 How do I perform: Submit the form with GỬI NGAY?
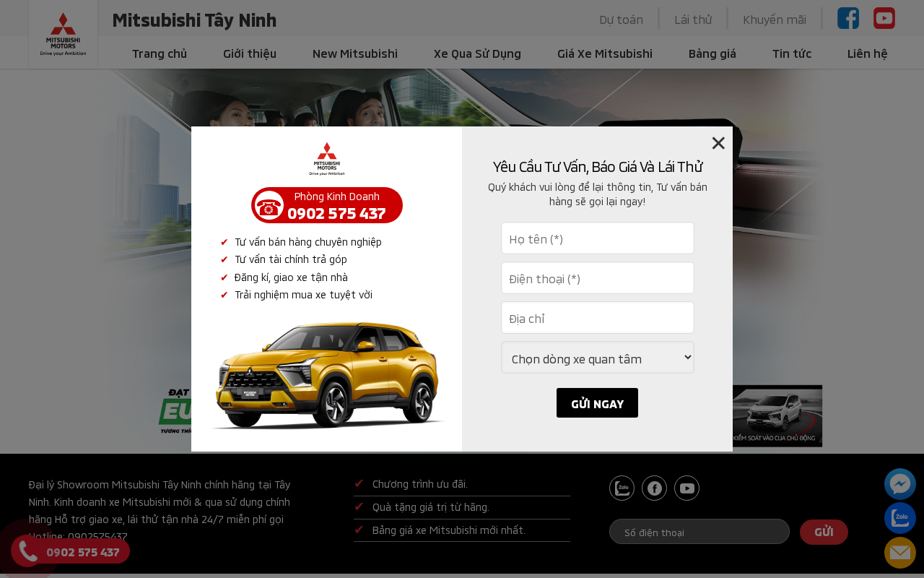(x=597, y=403)
